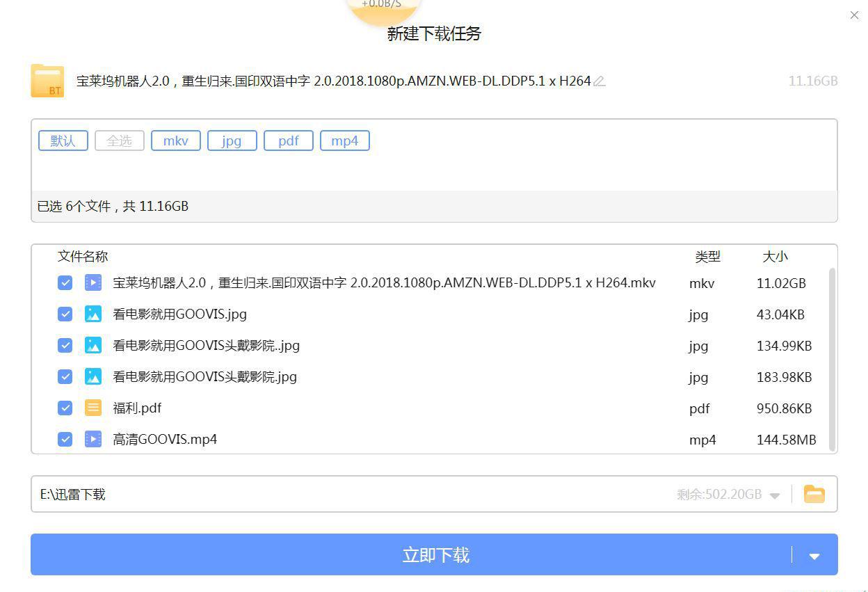Uncheck 看电影就用GOOVIS头戴影院.jpg checkbox
The height and width of the screenshot is (592, 868).
[x=65, y=376]
